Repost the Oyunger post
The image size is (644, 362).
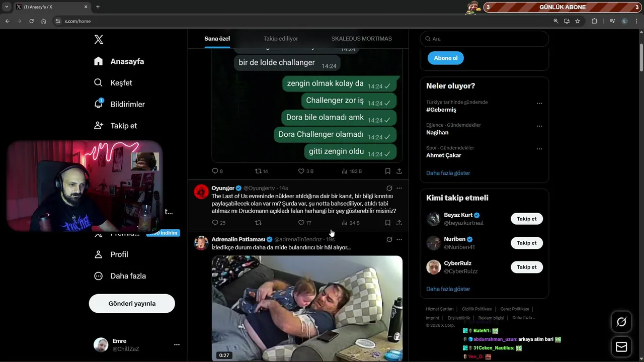(x=259, y=223)
